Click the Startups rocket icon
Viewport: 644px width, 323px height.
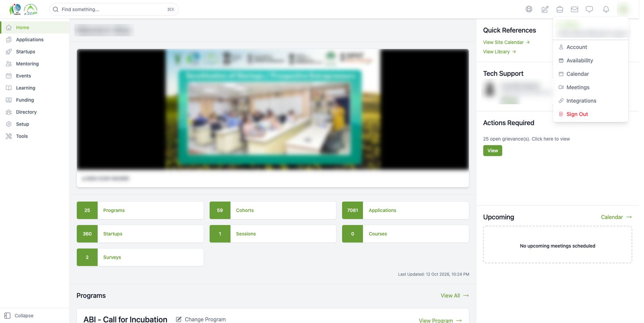tap(8, 52)
